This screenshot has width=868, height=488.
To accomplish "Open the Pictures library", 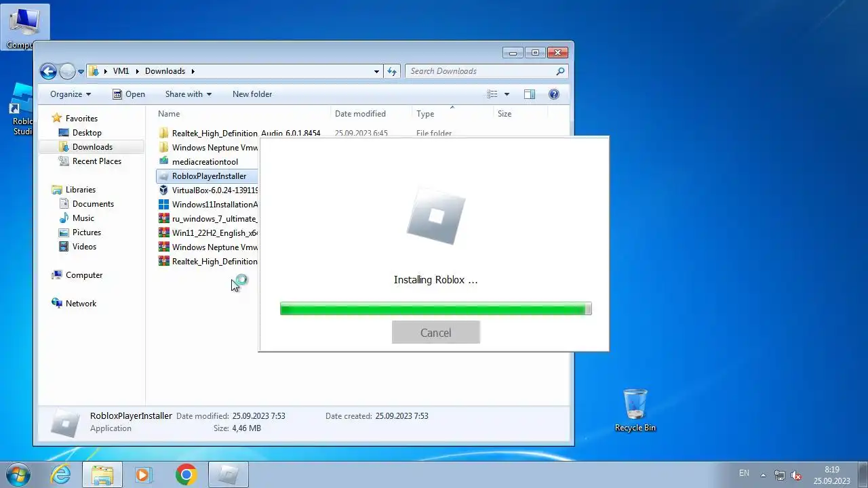I will pyautogui.click(x=86, y=232).
